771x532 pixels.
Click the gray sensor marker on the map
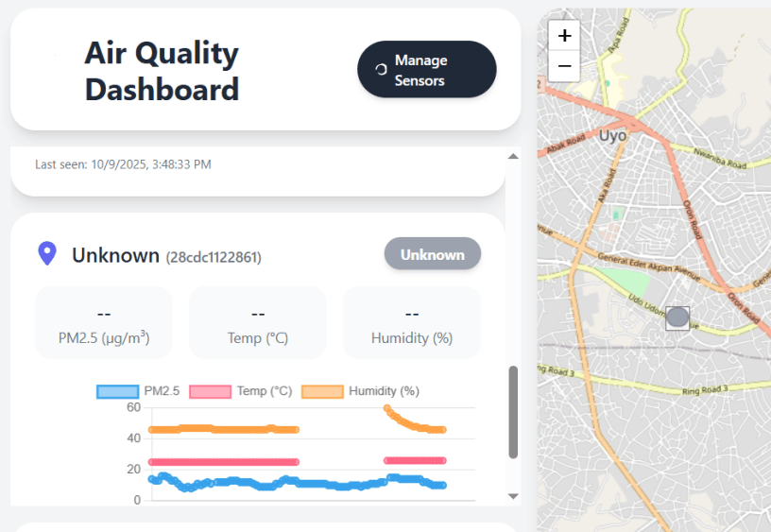tap(677, 317)
